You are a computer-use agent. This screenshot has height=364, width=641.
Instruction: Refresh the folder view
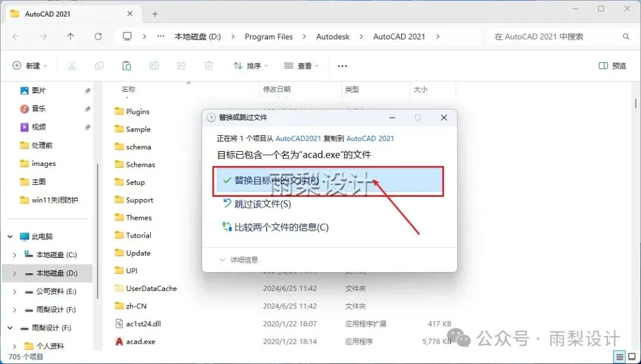pos(98,36)
